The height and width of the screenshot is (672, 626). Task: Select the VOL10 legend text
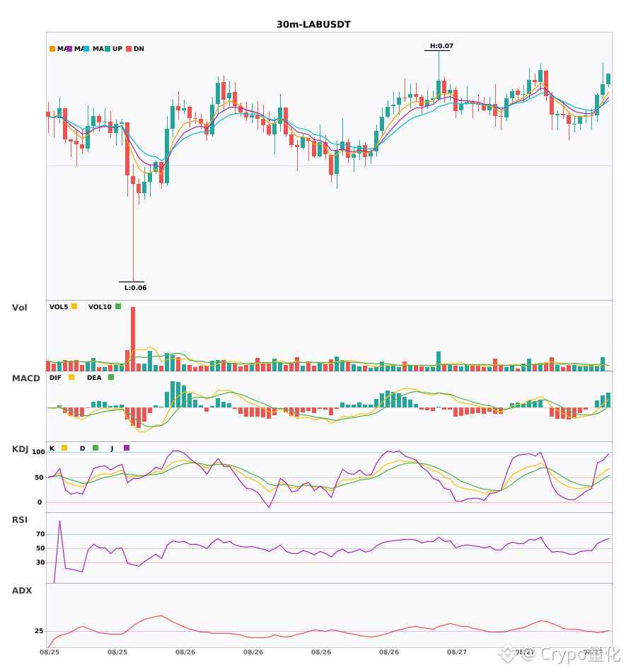tap(100, 307)
